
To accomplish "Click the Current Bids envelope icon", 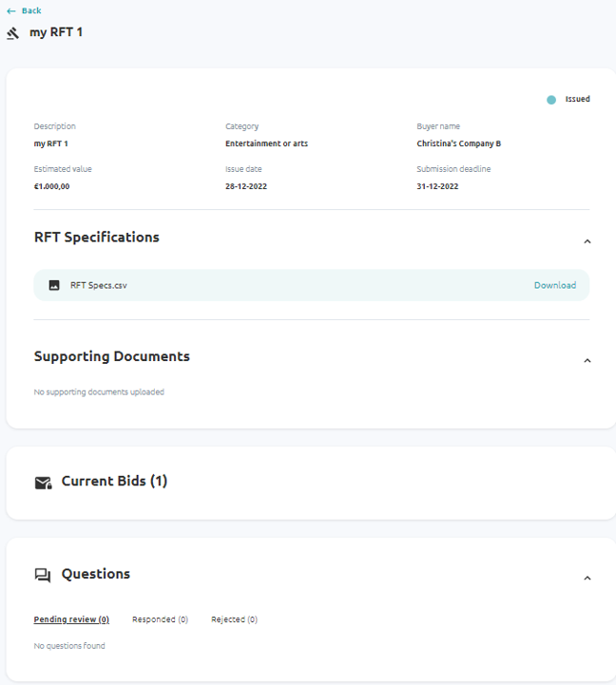I will coord(43,483).
